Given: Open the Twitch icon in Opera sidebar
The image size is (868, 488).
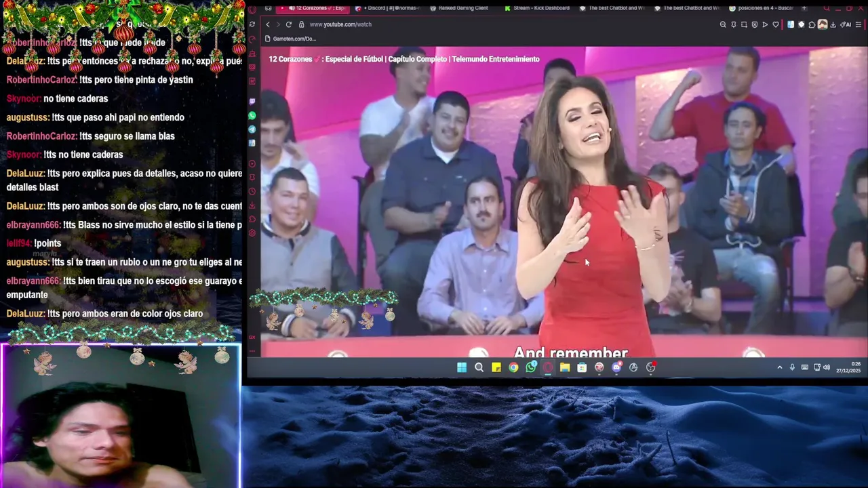Looking at the screenshot, I should pos(252,101).
